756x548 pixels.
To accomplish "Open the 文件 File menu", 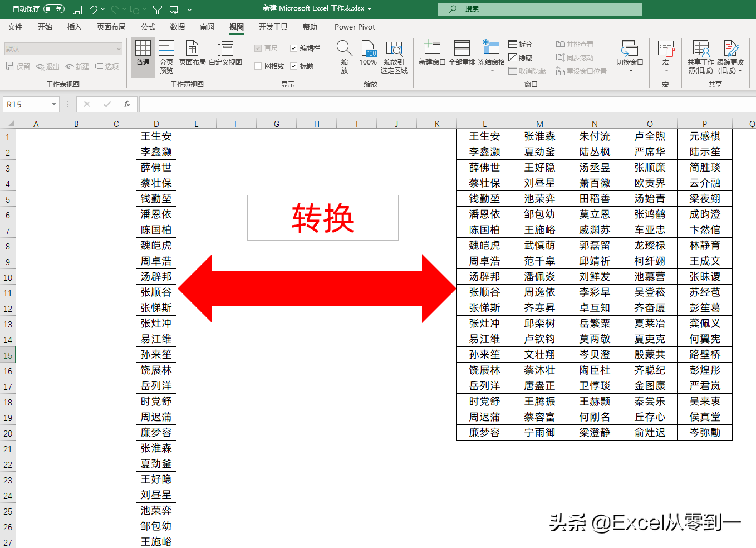I will [15, 27].
